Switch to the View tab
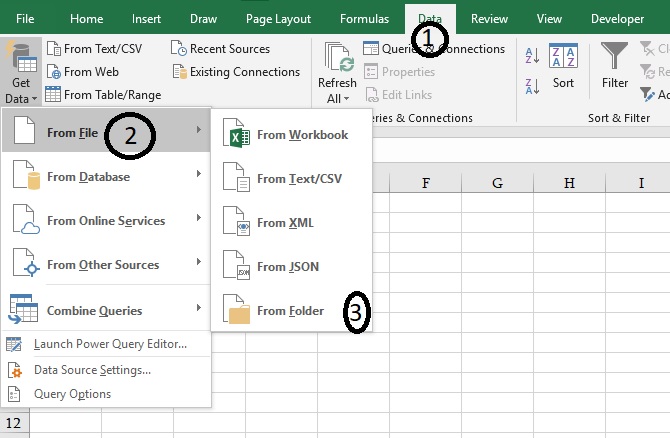 (x=549, y=19)
